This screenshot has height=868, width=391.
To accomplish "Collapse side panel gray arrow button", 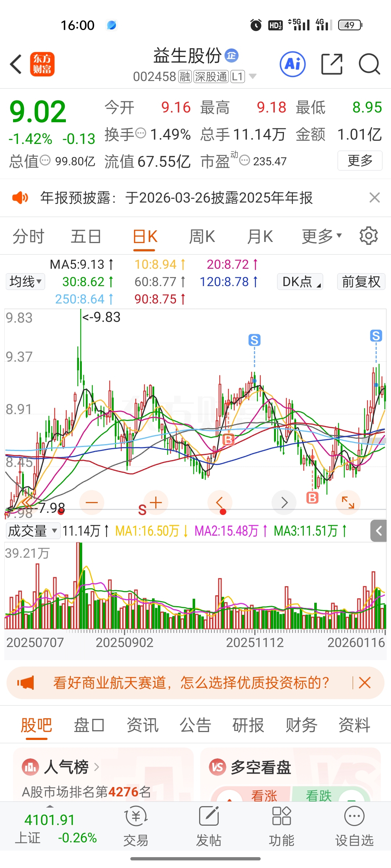I will [379, 531].
